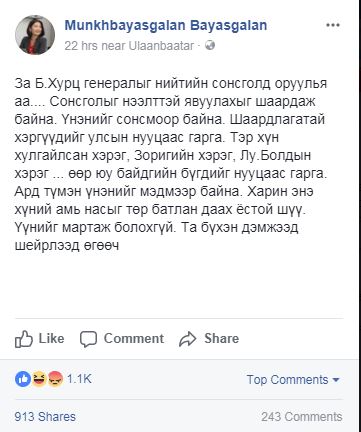Click the Comment button label
361x432 pixels.
(134, 339)
